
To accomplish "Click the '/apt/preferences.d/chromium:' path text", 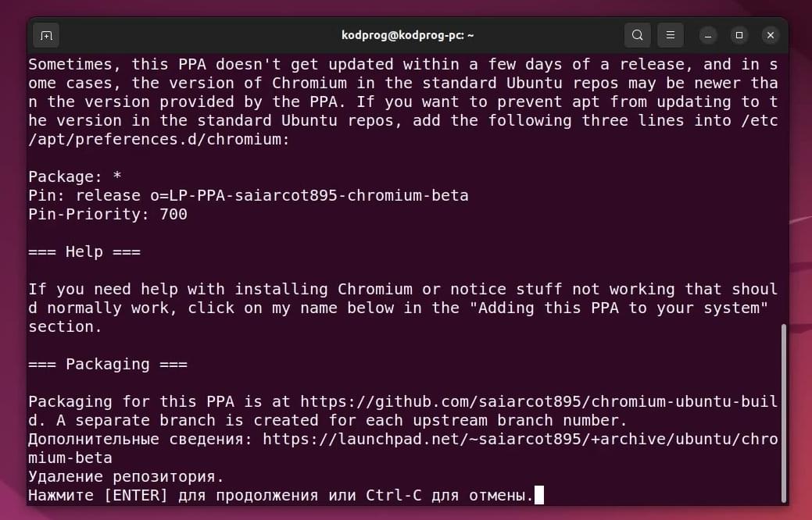I will 159,139.
